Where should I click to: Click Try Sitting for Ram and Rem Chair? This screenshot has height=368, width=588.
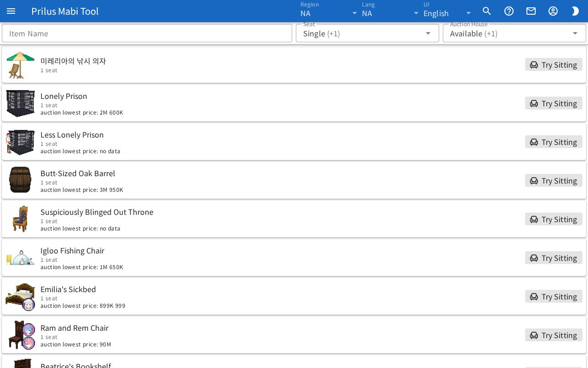point(554,335)
